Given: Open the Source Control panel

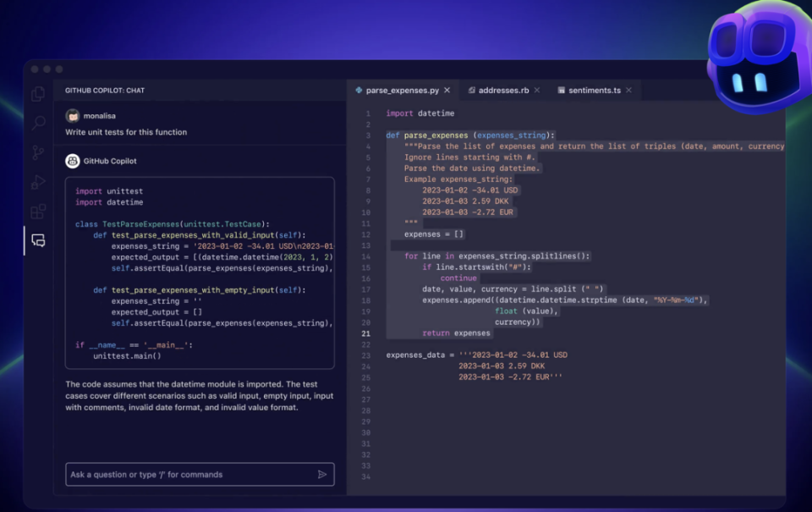Looking at the screenshot, I should click(37, 150).
